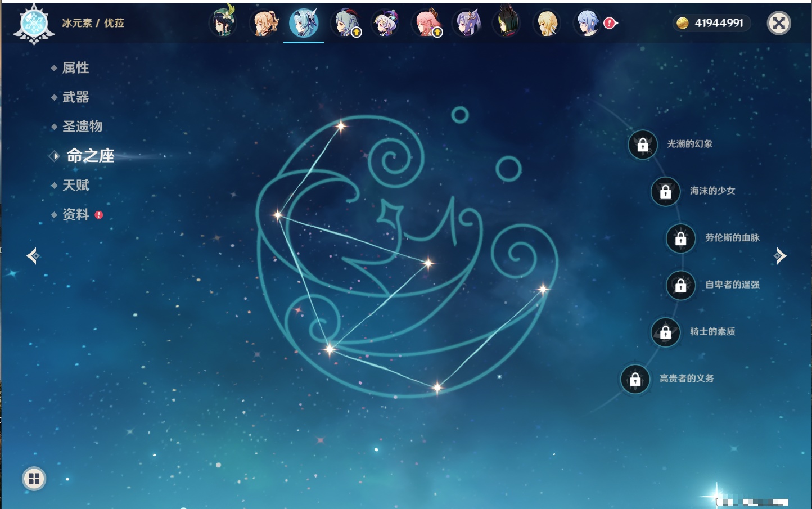Image resolution: width=812 pixels, height=509 pixels.
Task: Select the 命之座 constellation tab
Action: click(90, 156)
